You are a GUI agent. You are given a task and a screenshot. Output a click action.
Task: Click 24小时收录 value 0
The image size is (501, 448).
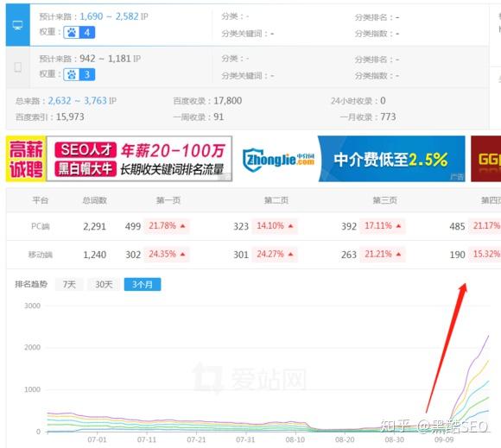pyautogui.click(x=383, y=101)
